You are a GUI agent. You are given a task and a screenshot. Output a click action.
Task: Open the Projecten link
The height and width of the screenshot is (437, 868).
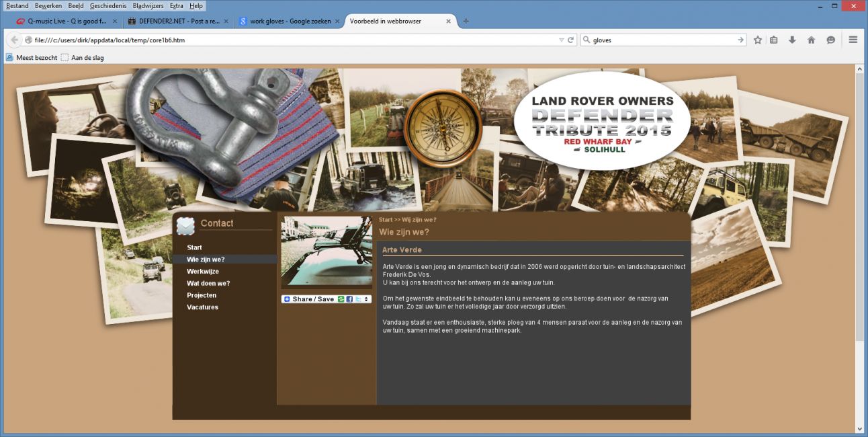tap(202, 295)
